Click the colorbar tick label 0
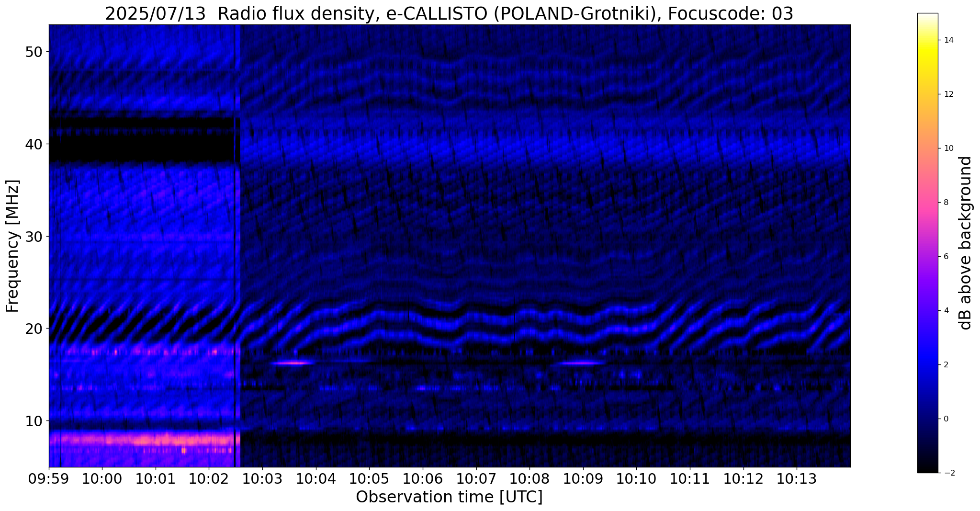The width and height of the screenshot is (980, 511). coord(946,419)
